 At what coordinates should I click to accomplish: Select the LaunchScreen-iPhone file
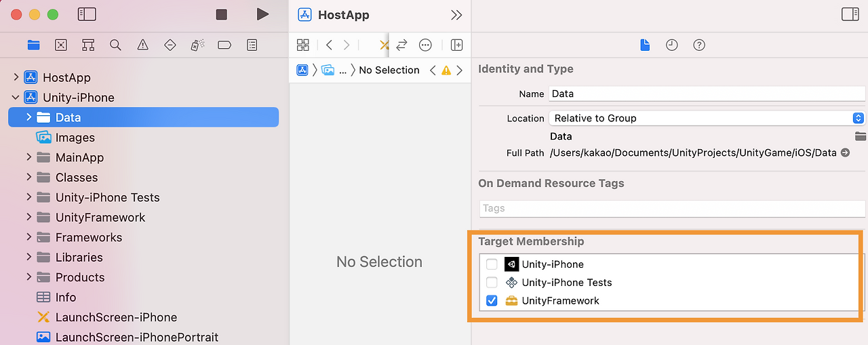coord(116,317)
